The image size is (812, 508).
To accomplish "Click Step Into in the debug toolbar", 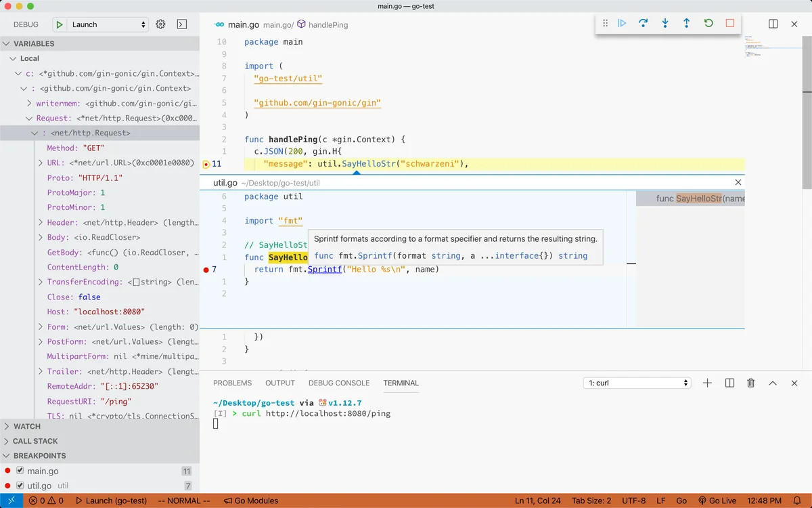I will [665, 23].
